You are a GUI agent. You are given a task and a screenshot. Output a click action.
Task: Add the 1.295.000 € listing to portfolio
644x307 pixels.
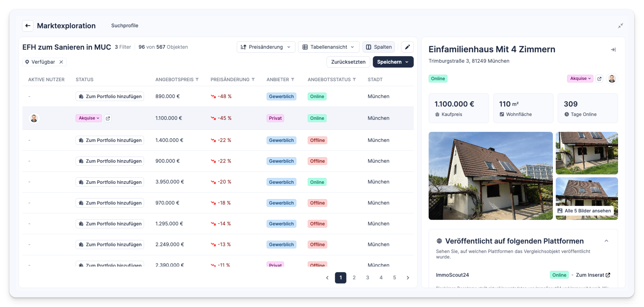pyautogui.click(x=110, y=224)
